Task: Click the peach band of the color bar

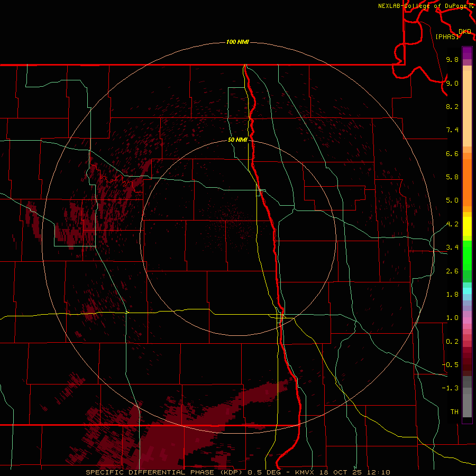Action: click(x=467, y=108)
